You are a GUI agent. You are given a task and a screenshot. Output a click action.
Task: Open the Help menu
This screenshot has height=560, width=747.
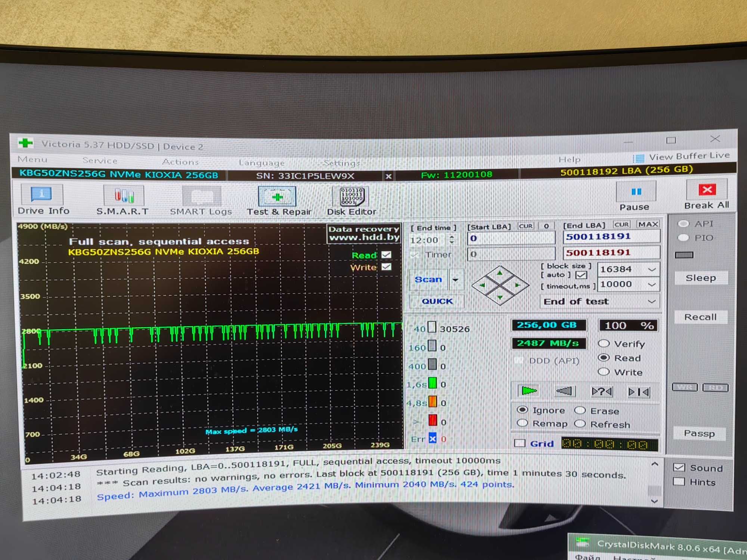[x=569, y=160]
